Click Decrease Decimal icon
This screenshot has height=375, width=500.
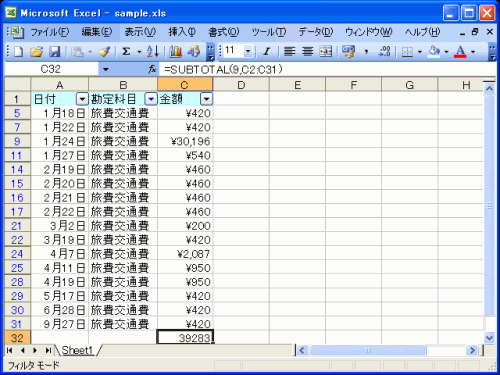384,52
